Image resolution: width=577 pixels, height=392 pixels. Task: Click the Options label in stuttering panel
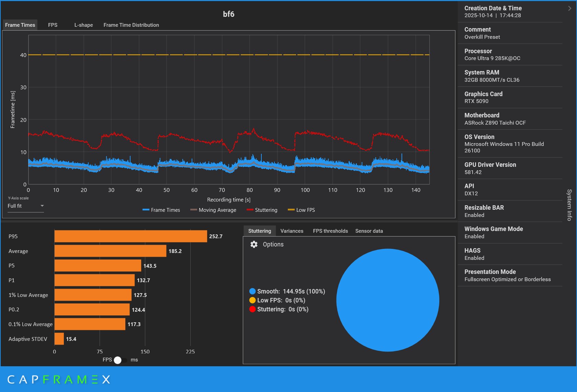[273, 244]
